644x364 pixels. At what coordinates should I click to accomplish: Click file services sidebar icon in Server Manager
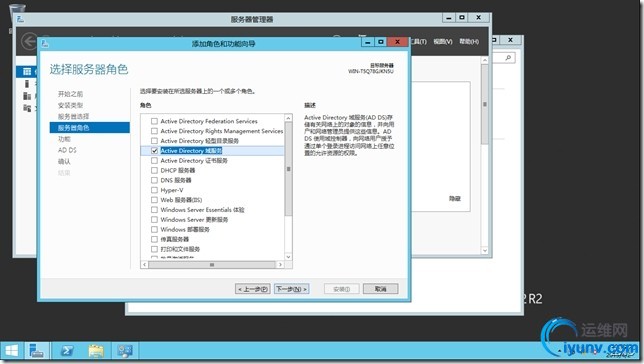tap(27, 108)
